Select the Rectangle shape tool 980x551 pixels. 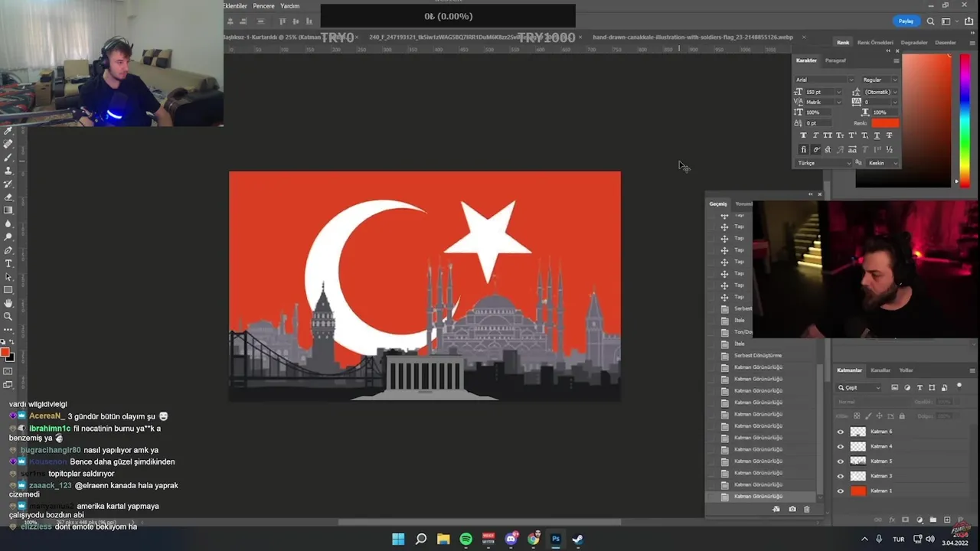[x=8, y=291]
